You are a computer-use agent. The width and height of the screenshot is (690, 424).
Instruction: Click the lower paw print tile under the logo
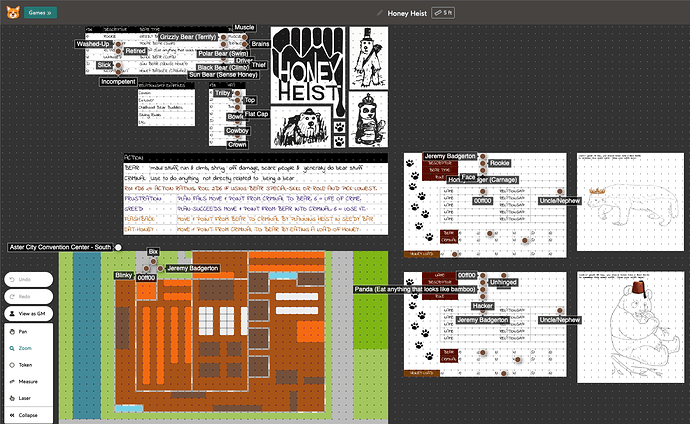pos(339,142)
